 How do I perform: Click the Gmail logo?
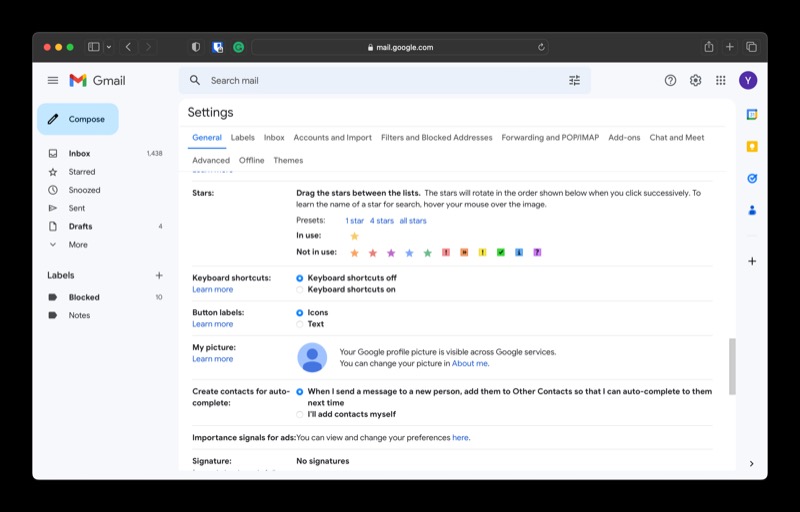pos(97,81)
